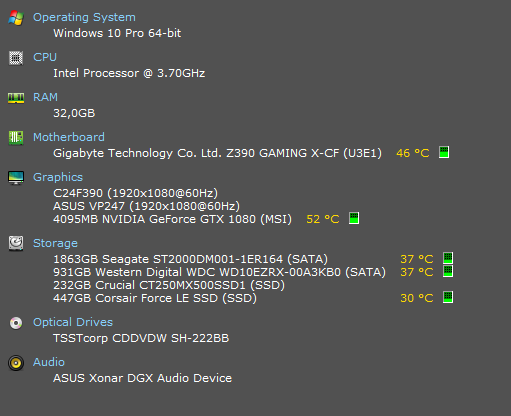
Task: Click the Motherboard circuit icon
Action: click(16, 138)
